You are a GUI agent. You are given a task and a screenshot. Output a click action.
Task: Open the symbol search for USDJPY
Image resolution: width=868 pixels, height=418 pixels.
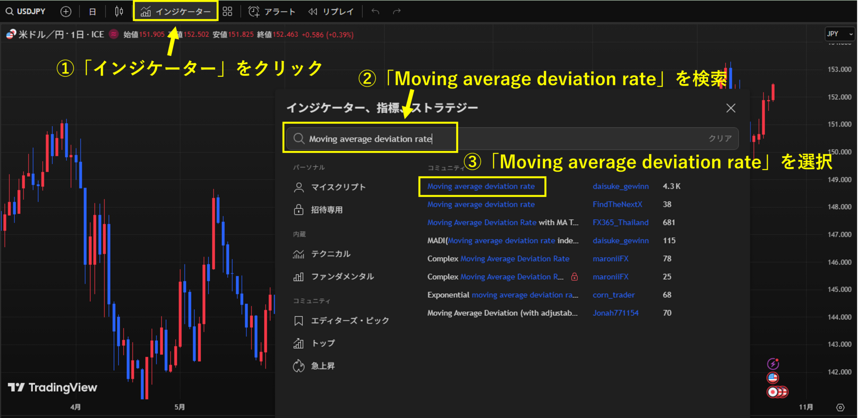[x=25, y=11]
